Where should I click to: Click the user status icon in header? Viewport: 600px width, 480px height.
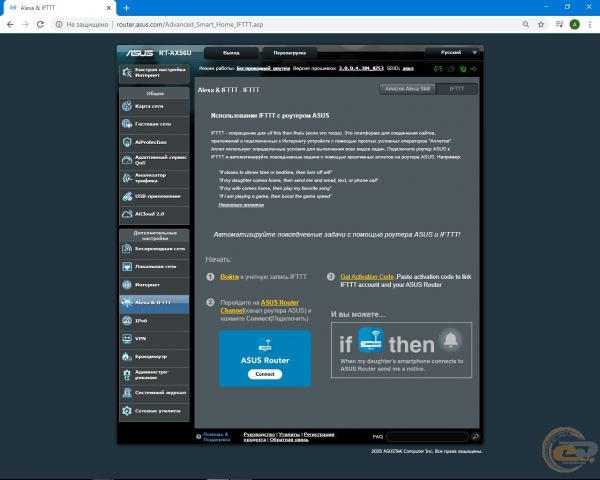(x=451, y=69)
